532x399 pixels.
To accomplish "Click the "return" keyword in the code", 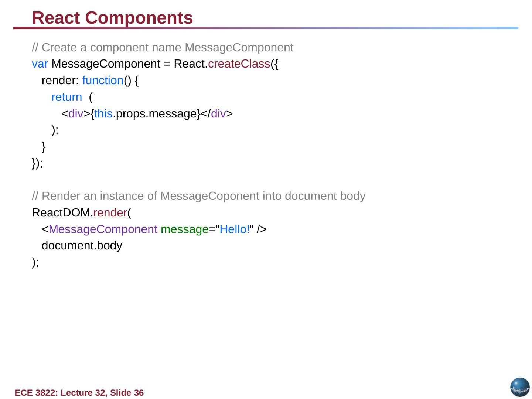I will [x=66, y=97].
